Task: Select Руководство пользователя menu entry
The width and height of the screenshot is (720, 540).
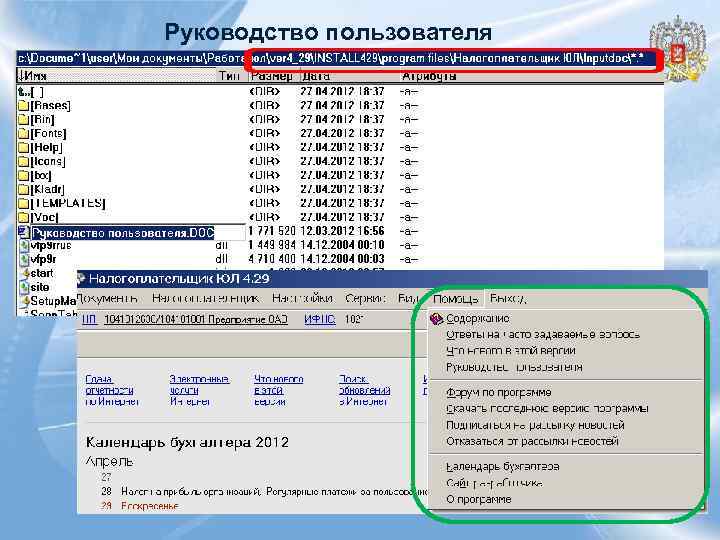Action: pyautogui.click(x=514, y=367)
